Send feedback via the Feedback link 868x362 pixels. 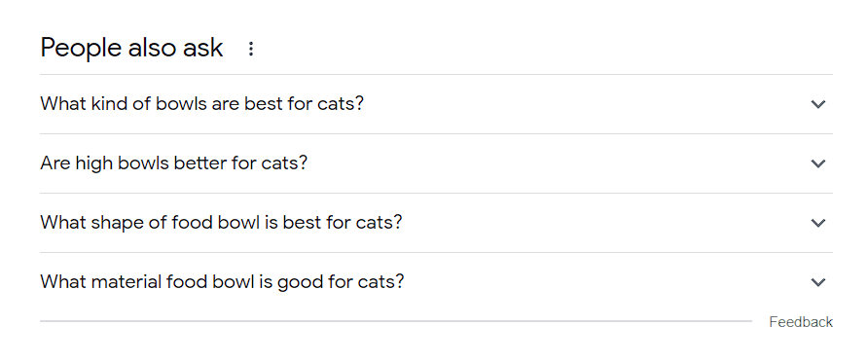point(801,322)
